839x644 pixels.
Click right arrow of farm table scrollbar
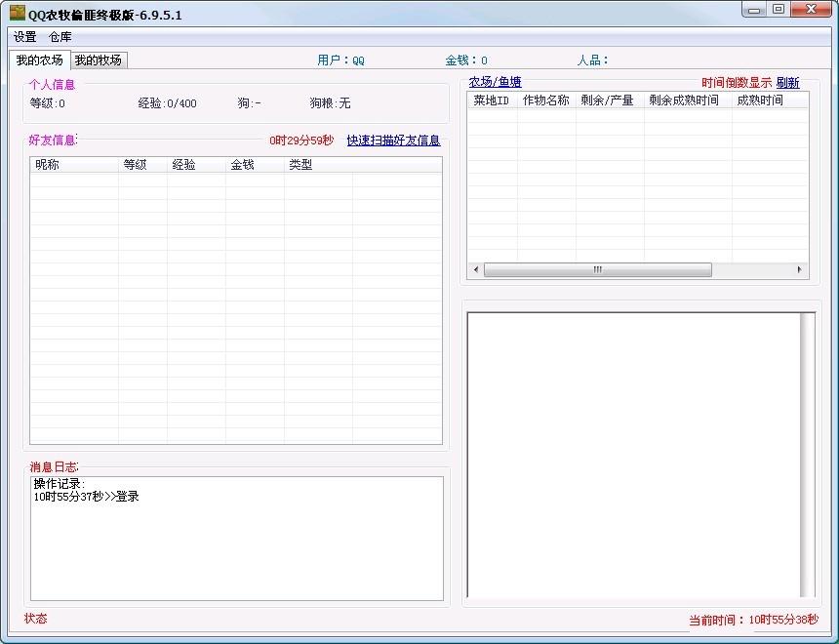[799, 270]
